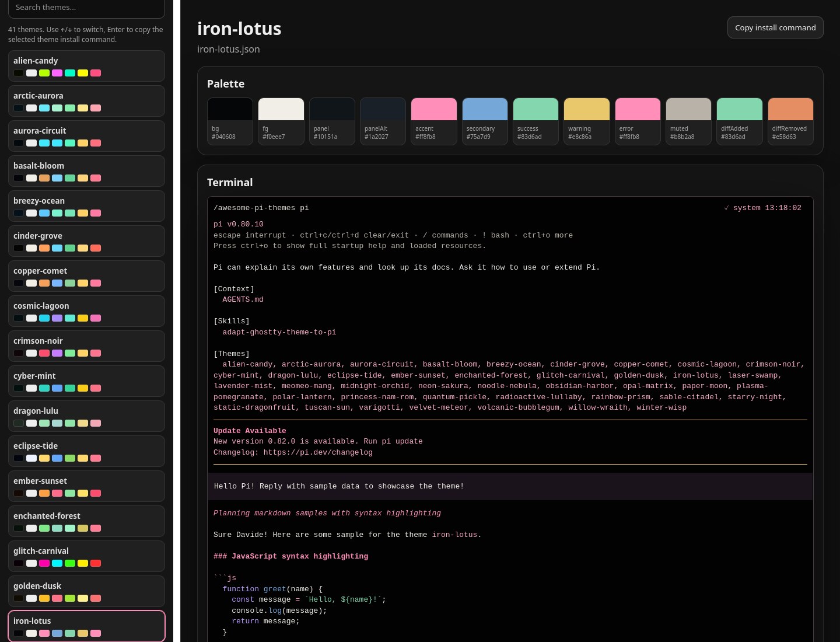The width and height of the screenshot is (840, 642).
Task: Select the ember-sunset theme
Action: 86,486
